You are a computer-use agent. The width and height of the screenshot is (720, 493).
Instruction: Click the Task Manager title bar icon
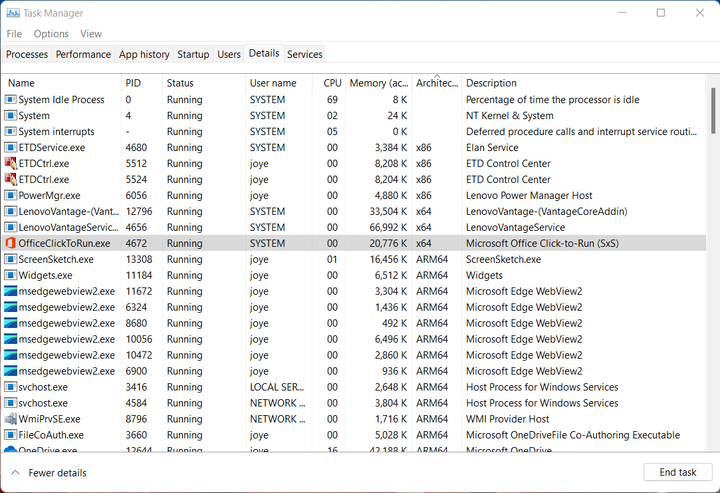(x=13, y=13)
